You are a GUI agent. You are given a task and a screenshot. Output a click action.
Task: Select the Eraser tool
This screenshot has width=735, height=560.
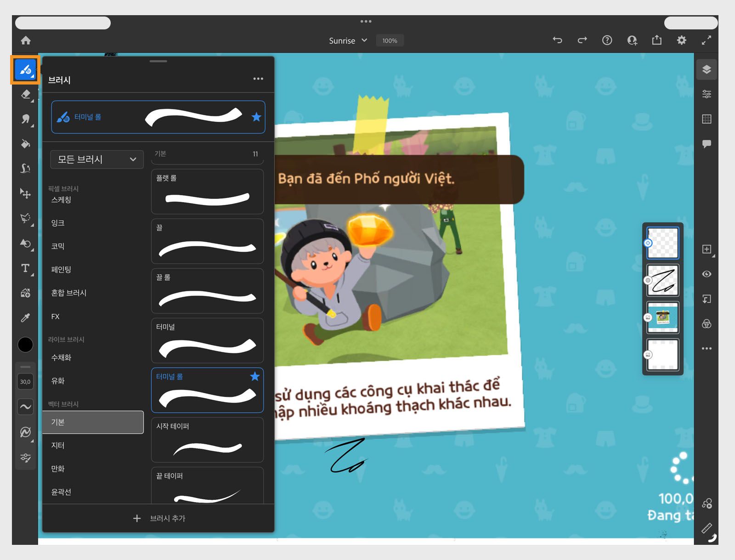pyautogui.click(x=26, y=95)
